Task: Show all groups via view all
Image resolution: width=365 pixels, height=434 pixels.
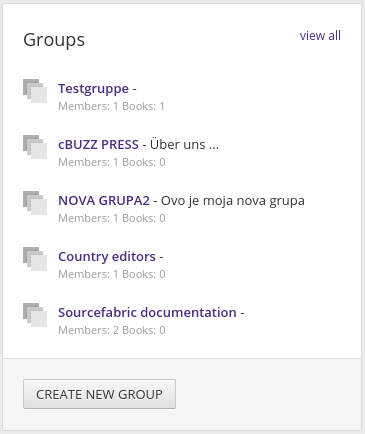Action: tap(320, 35)
